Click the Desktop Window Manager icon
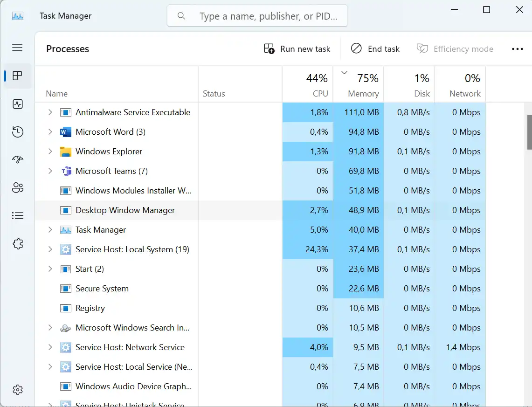Viewport: 532px width, 407px height. pos(65,210)
